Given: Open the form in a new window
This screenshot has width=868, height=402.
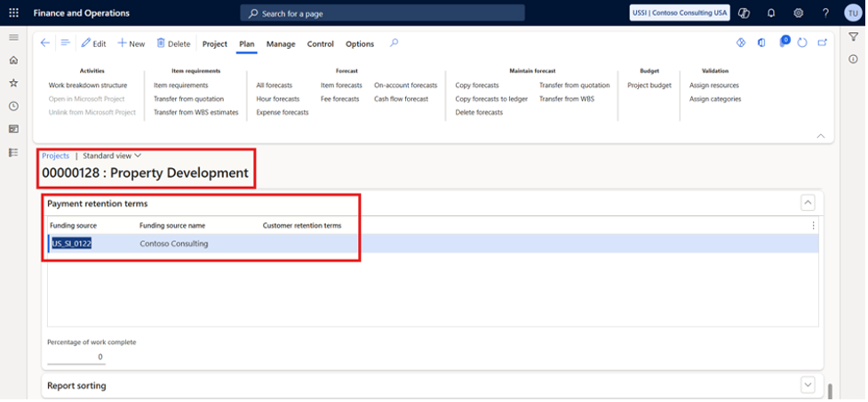Looking at the screenshot, I should [x=822, y=43].
